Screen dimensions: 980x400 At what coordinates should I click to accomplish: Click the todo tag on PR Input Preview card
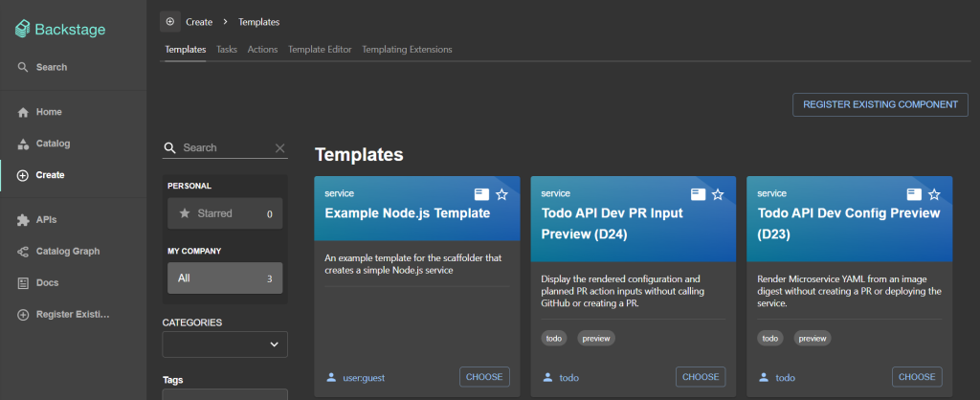(x=554, y=338)
